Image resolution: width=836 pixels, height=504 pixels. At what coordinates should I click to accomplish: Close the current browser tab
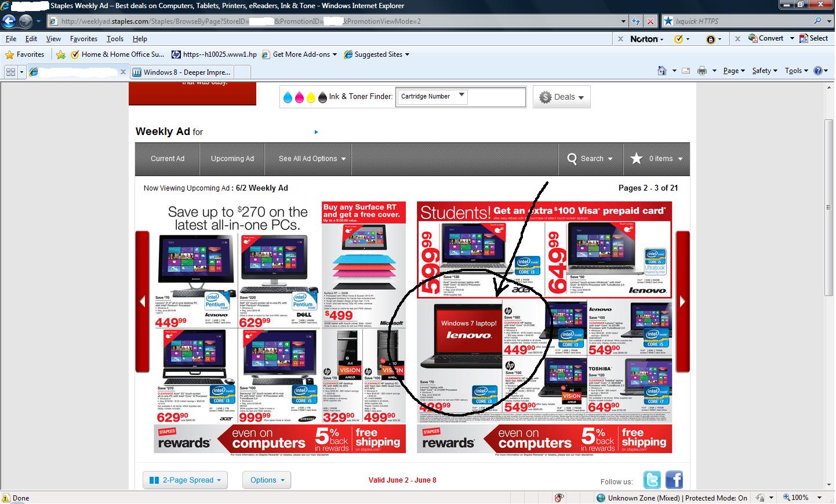tap(123, 72)
